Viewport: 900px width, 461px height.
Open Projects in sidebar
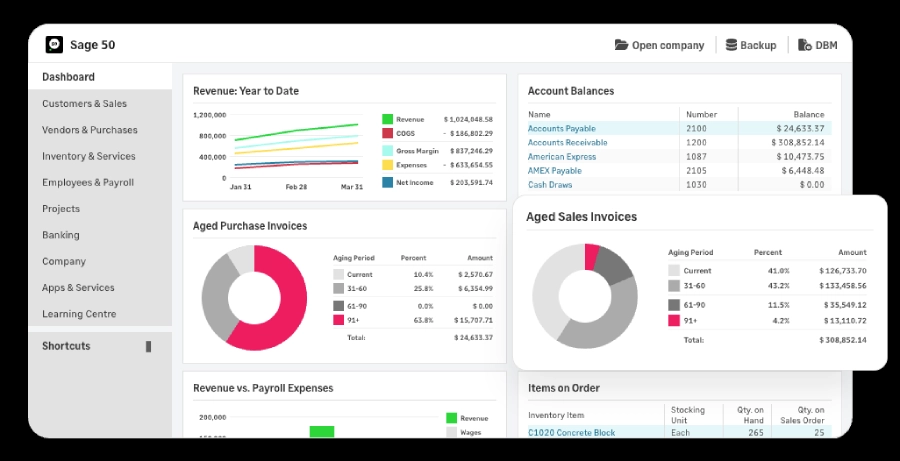tap(61, 209)
